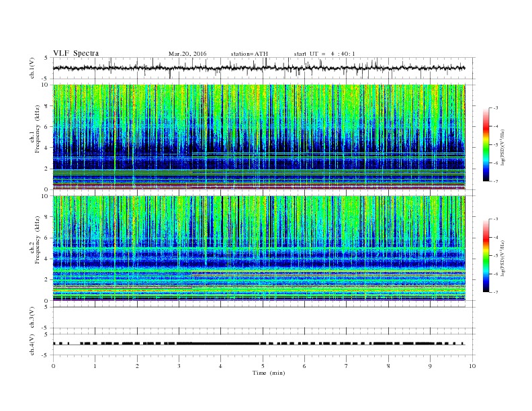Click the "5" tick on the time axis
The height and width of the screenshot is (411, 532).
tap(263, 366)
